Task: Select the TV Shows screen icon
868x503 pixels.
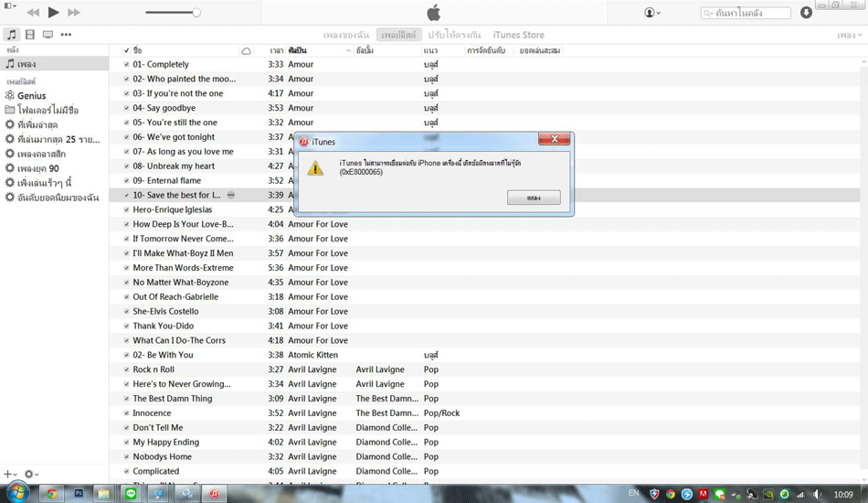Action: pyautogui.click(x=48, y=35)
